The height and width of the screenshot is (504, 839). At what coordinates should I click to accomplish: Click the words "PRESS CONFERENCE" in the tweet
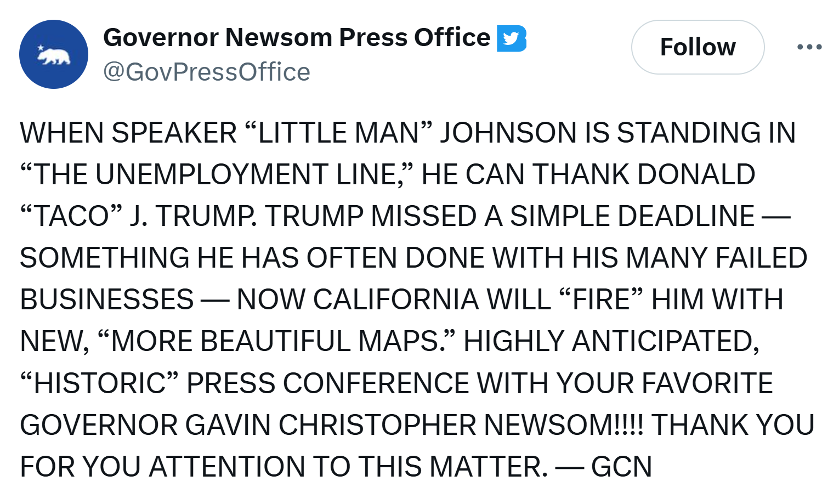pos(328,383)
